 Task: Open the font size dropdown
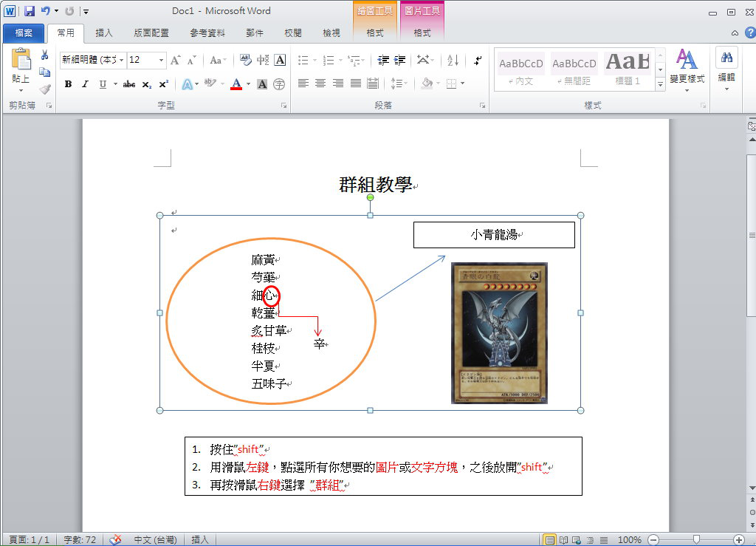coord(161,61)
